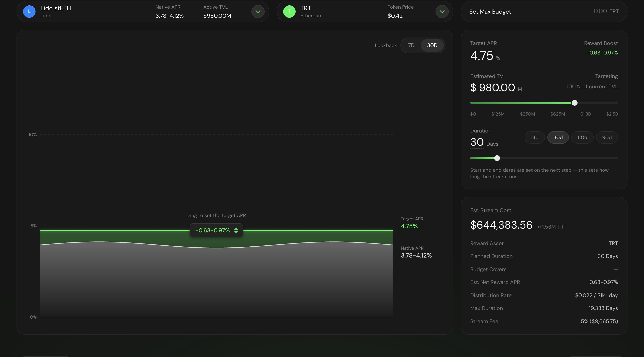Click the ≈1.53M TRT estimate text
Viewport: 644px width, 357px height.
click(552, 227)
